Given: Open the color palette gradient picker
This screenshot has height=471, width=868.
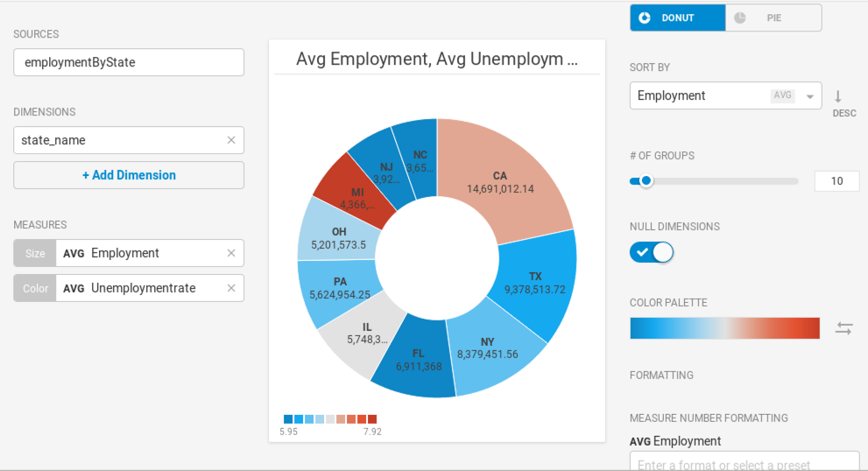Looking at the screenshot, I should (x=724, y=328).
